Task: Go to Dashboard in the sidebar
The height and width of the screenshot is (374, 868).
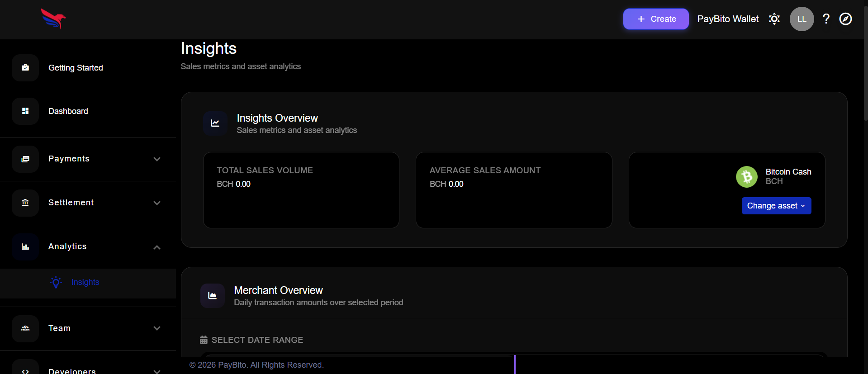Action: click(x=68, y=111)
